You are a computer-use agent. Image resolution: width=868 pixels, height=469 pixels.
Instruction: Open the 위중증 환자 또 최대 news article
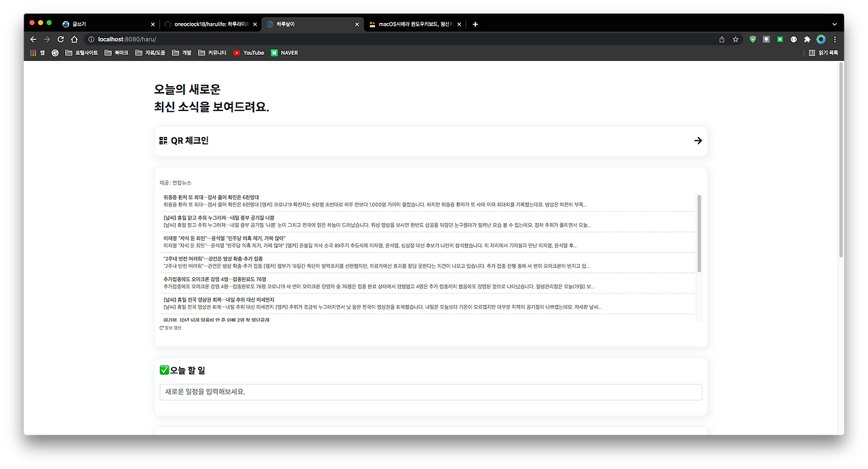coord(212,197)
